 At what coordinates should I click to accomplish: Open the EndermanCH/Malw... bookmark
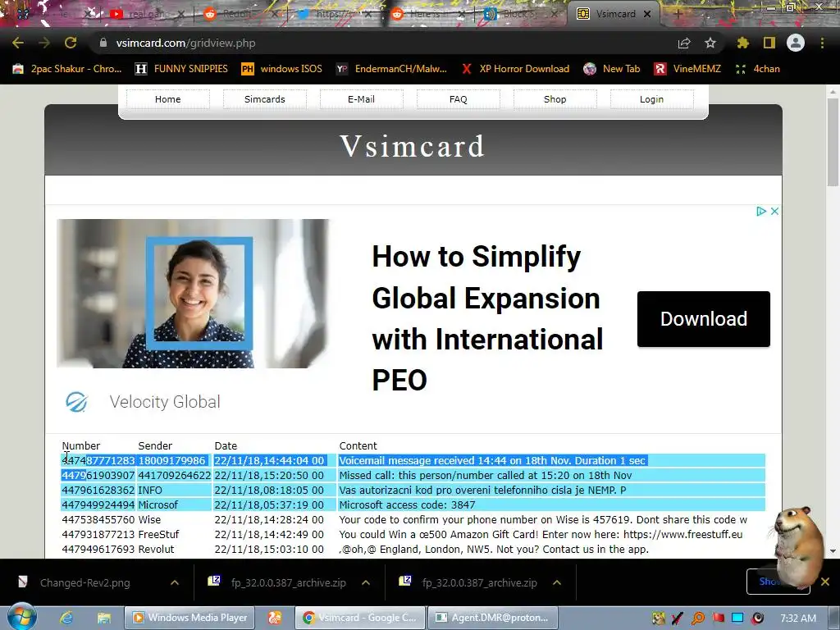click(x=391, y=69)
